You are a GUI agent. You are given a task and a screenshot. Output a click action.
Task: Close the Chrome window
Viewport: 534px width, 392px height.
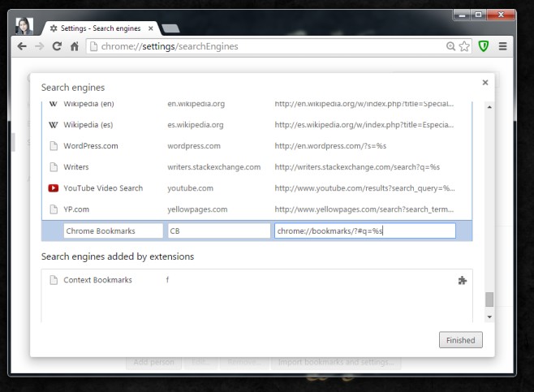coord(500,15)
